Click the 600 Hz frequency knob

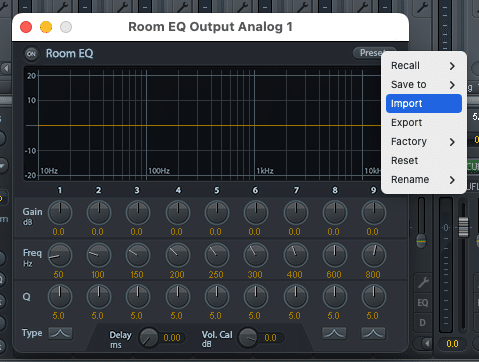[335, 255]
